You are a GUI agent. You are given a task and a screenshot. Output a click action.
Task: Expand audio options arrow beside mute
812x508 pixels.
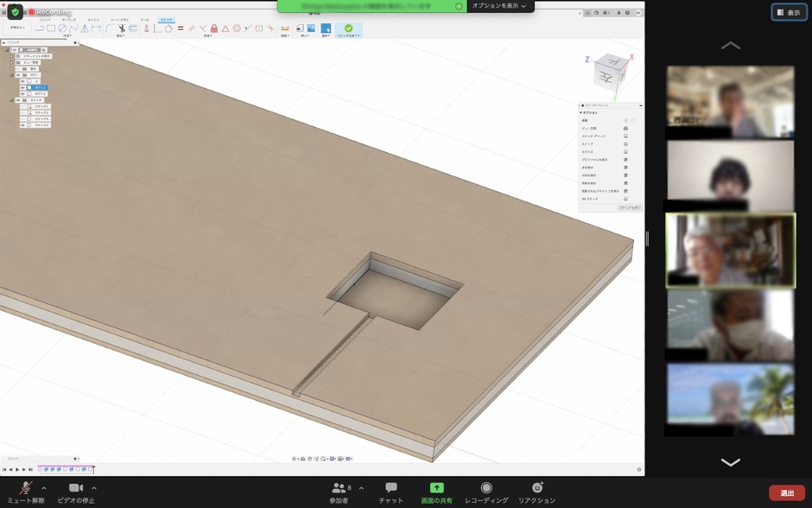(x=44, y=488)
